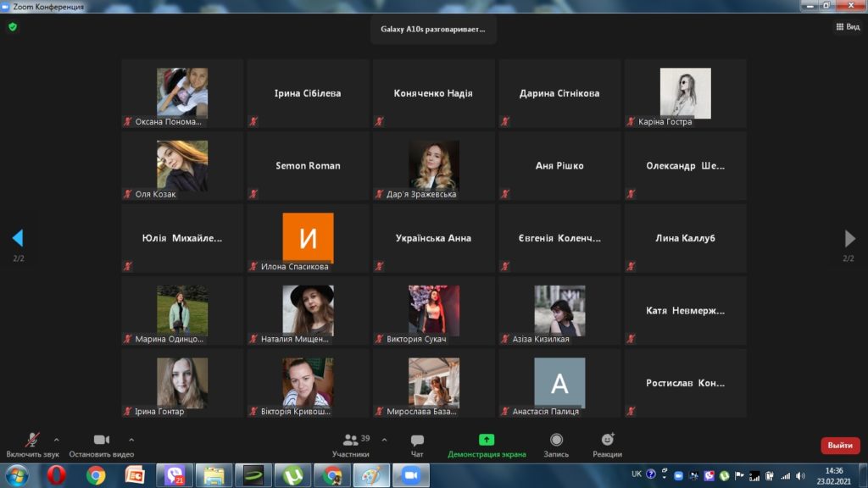Expand the chevron next to Участники

[384, 440]
